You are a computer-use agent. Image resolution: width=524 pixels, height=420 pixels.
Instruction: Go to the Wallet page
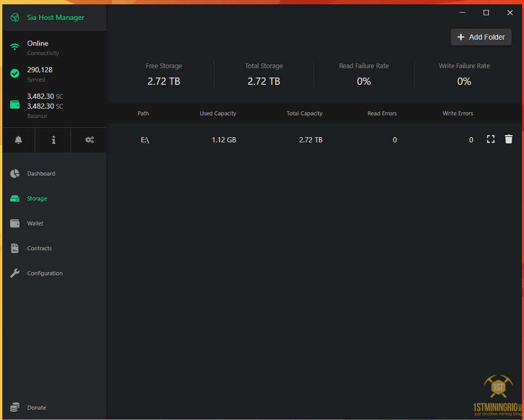[35, 223]
